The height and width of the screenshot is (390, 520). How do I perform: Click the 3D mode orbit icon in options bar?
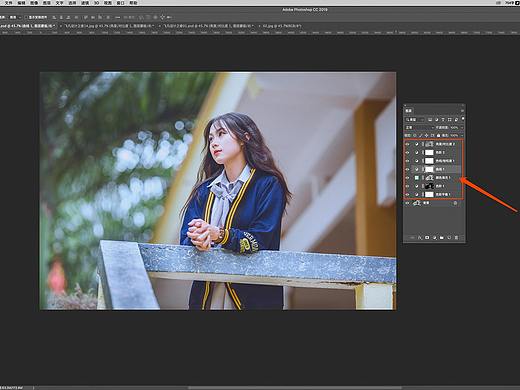(141, 17)
